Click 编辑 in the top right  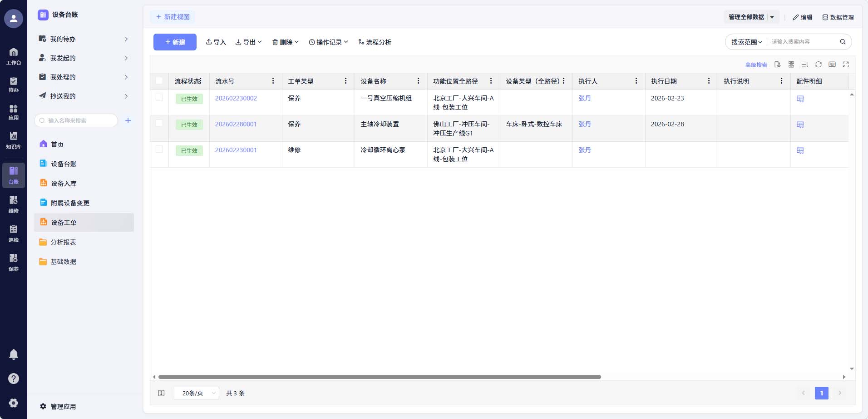[x=803, y=17]
